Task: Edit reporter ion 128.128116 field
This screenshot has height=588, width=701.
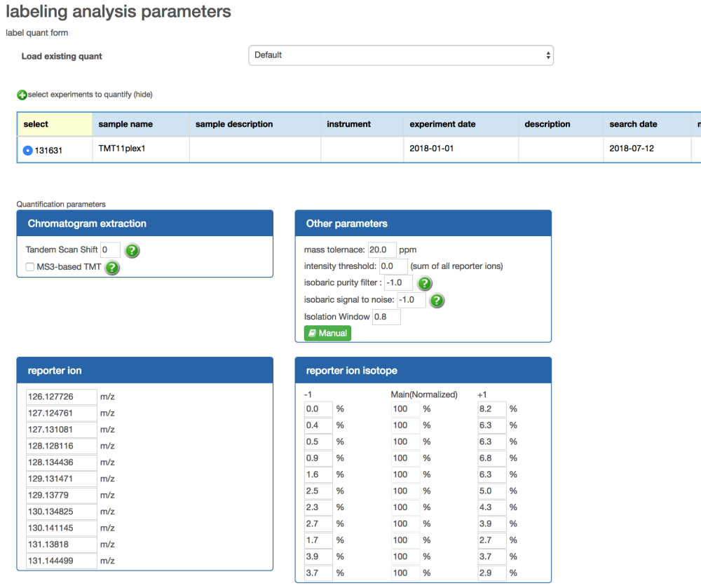Action: 62,446
